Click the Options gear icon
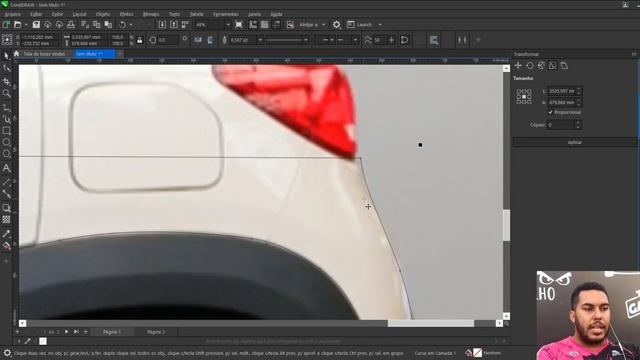 click(x=336, y=24)
